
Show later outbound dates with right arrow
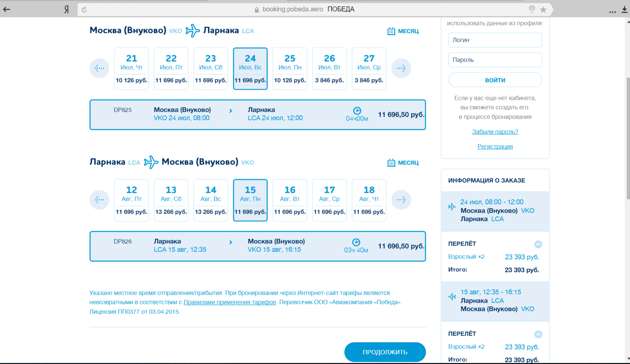401,68
